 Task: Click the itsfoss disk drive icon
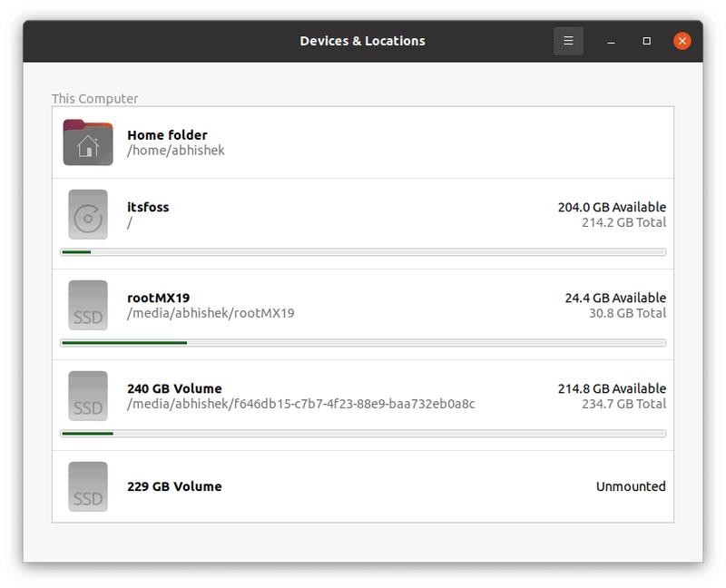pos(88,214)
